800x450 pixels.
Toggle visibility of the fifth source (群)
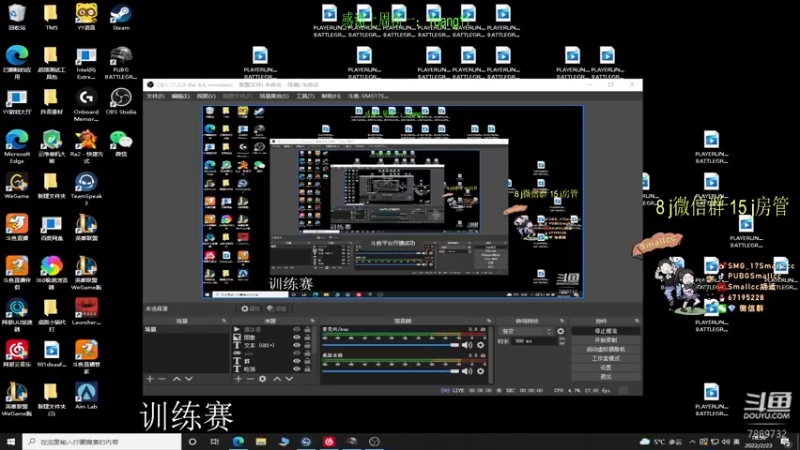point(296,361)
